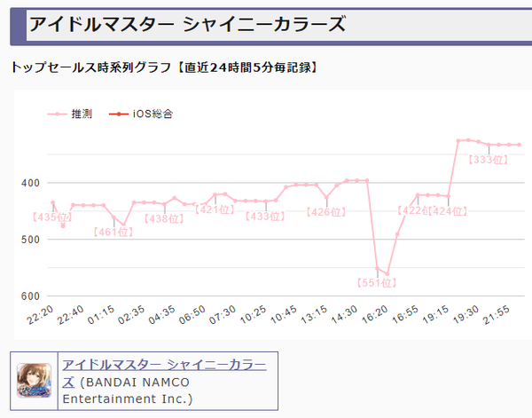Click the 【424位】 data label
This screenshot has width=532, height=418.
coord(448,211)
